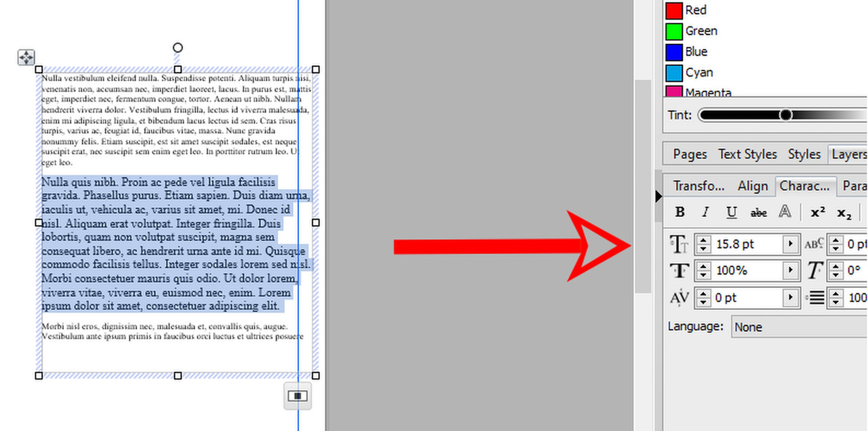Toggle Underline on the selected text
The image size is (868, 431).
point(732,213)
